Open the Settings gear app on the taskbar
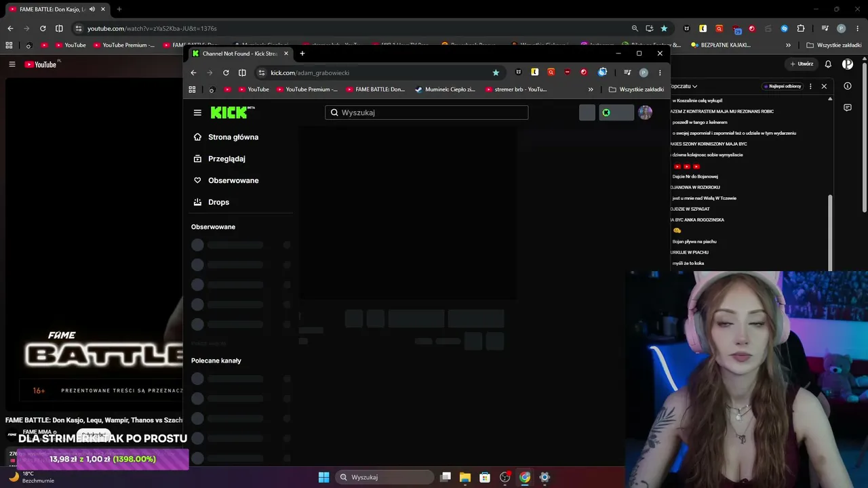The height and width of the screenshot is (488, 868). coord(544,477)
